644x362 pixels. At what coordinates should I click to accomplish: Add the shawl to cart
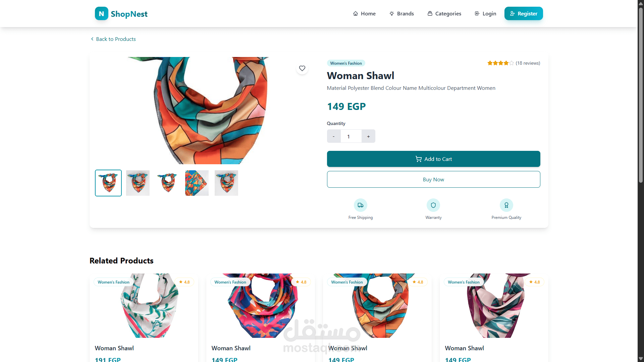[433, 159]
